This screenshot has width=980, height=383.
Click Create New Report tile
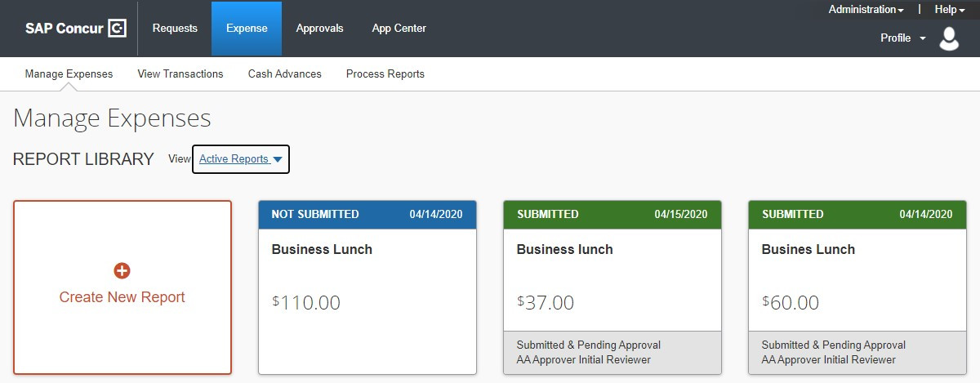point(122,297)
